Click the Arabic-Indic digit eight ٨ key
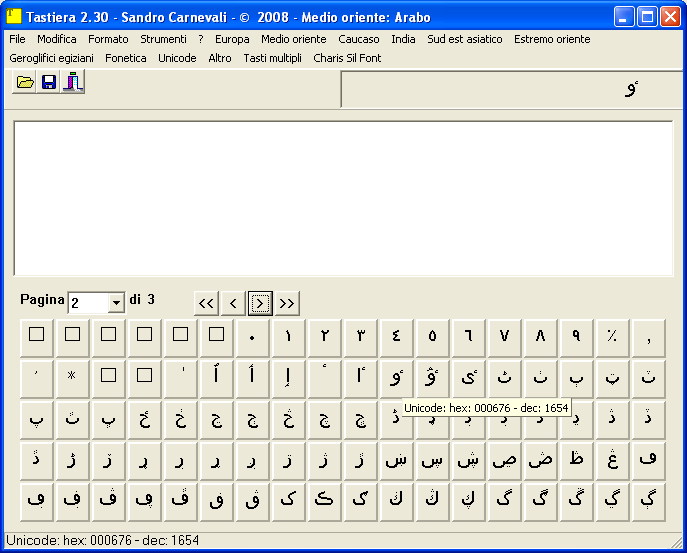The image size is (687, 553). pos(540,338)
